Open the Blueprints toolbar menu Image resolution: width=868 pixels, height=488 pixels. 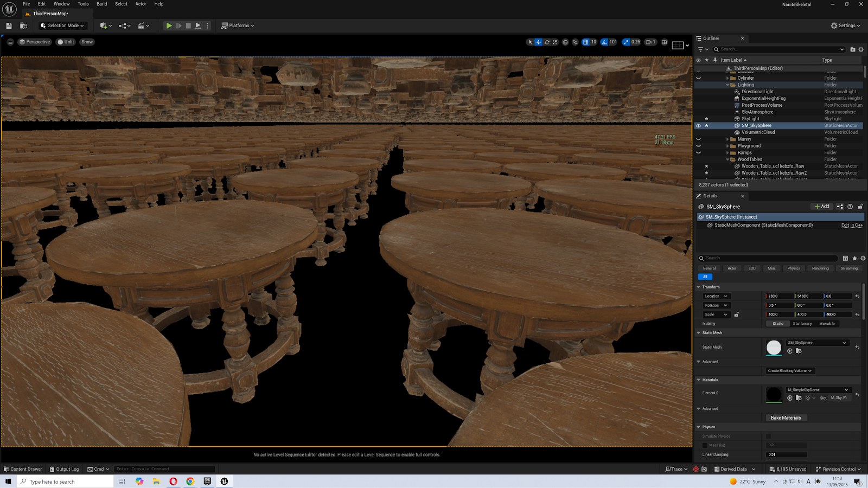pyautogui.click(x=125, y=25)
